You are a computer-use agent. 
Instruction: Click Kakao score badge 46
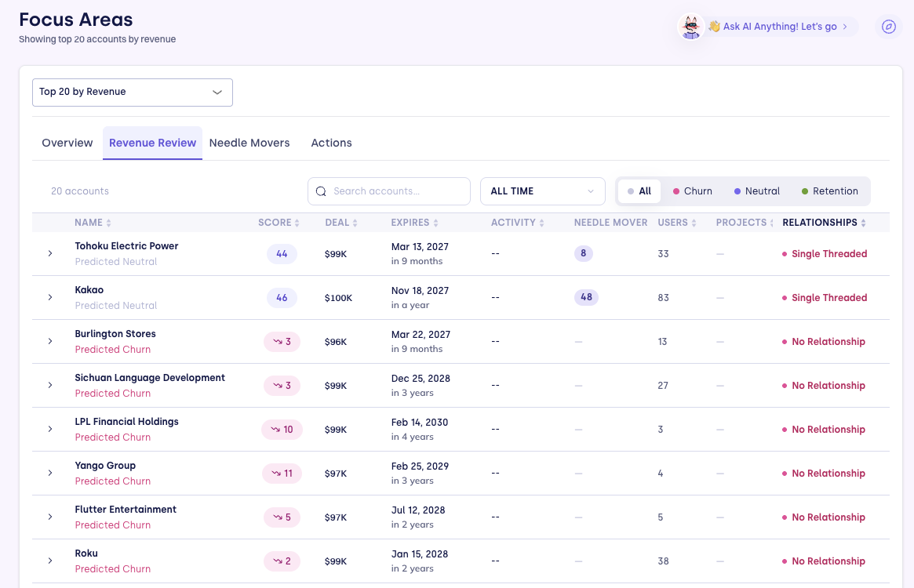click(282, 298)
